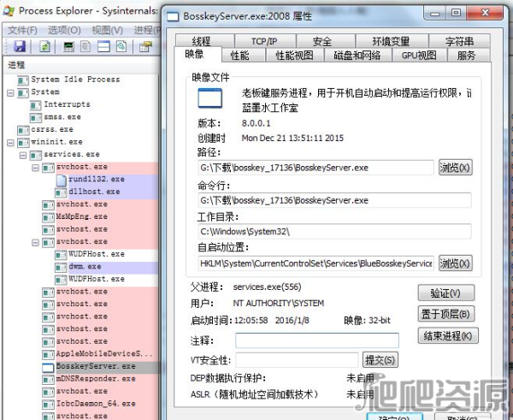
Task: Click the 路径 path text field
Action: (x=315, y=168)
